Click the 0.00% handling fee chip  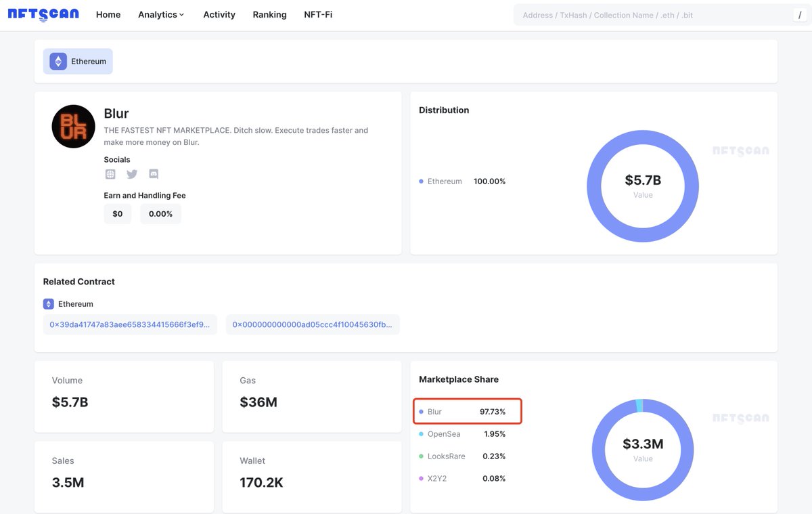(160, 214)
